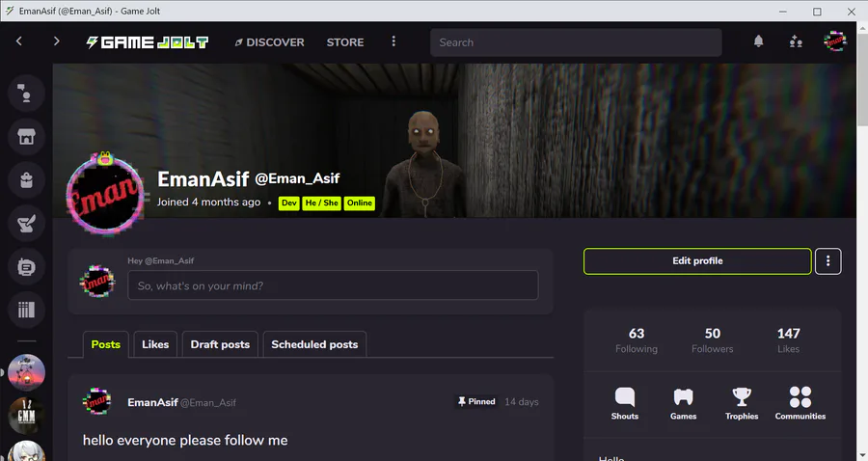Viewport: 868px width, 461px height.
Task: Click the "So, what's on your mind?" field
Action: click(x=333, y=285)
